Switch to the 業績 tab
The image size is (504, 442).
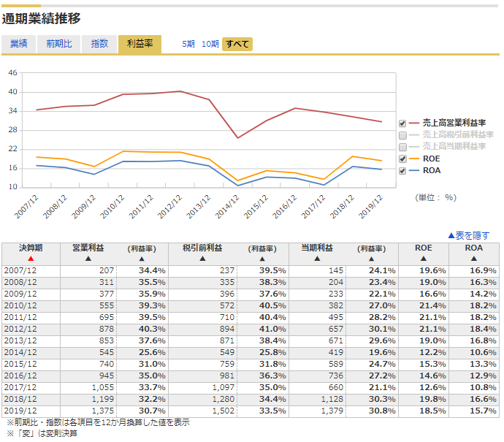[19, 44]
